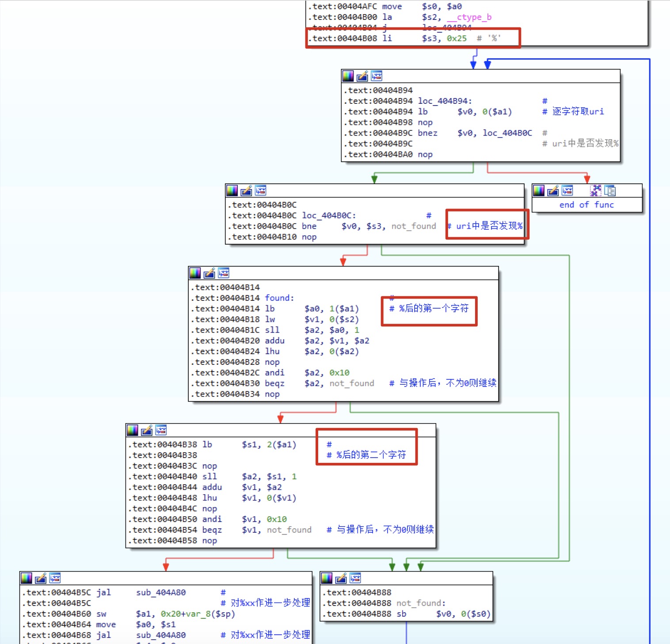
Task: Select sub_404A80 at address 00404B5C
Action: tap(161, 592)
